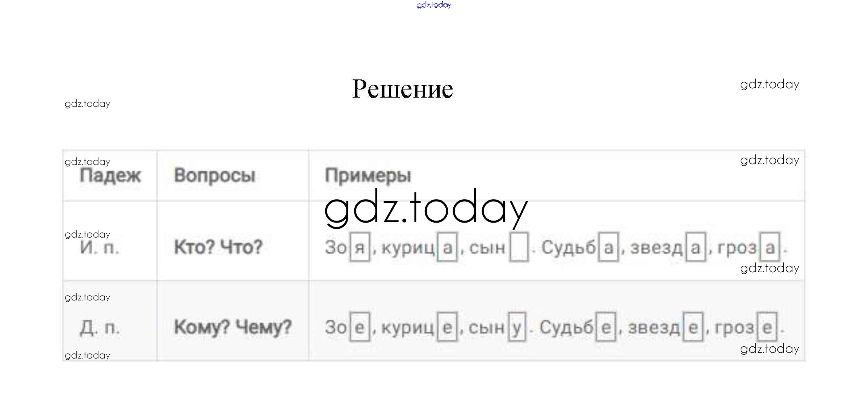This screenshot has height=396, width=868.
Task: Click the boxed ending е in грозе
Action: pos(767,327)
